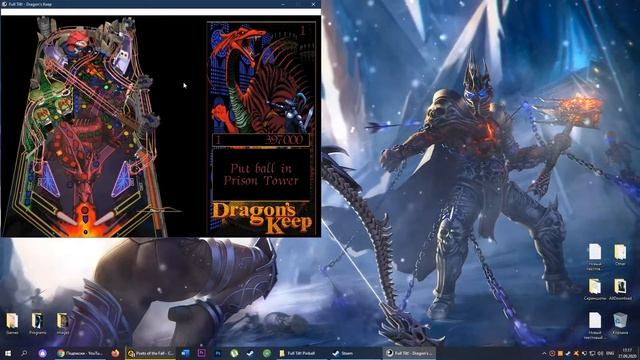This screenshot has width=640, height=360.
Task: Open Photoshop from the taskbar
Action: 218,353
